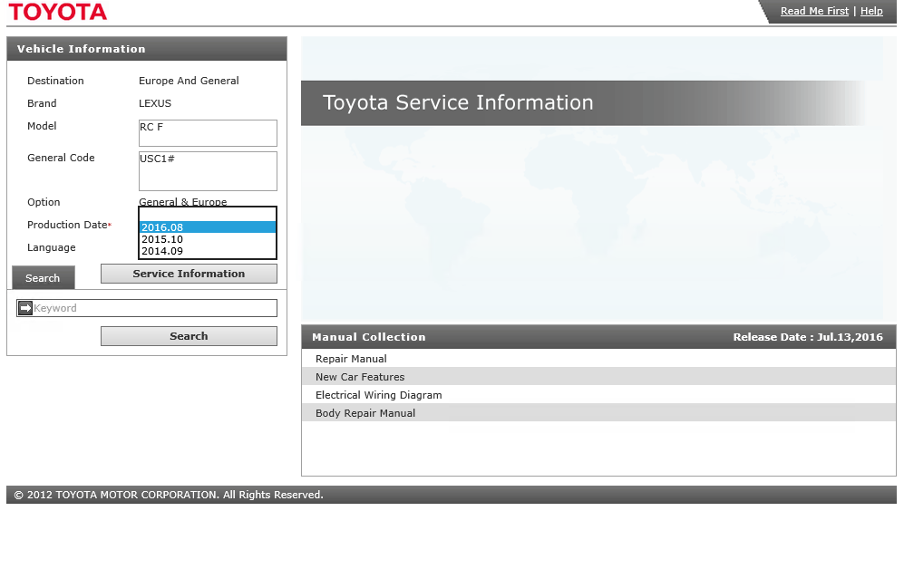Choose production date 2014.09

coord(208,251)
